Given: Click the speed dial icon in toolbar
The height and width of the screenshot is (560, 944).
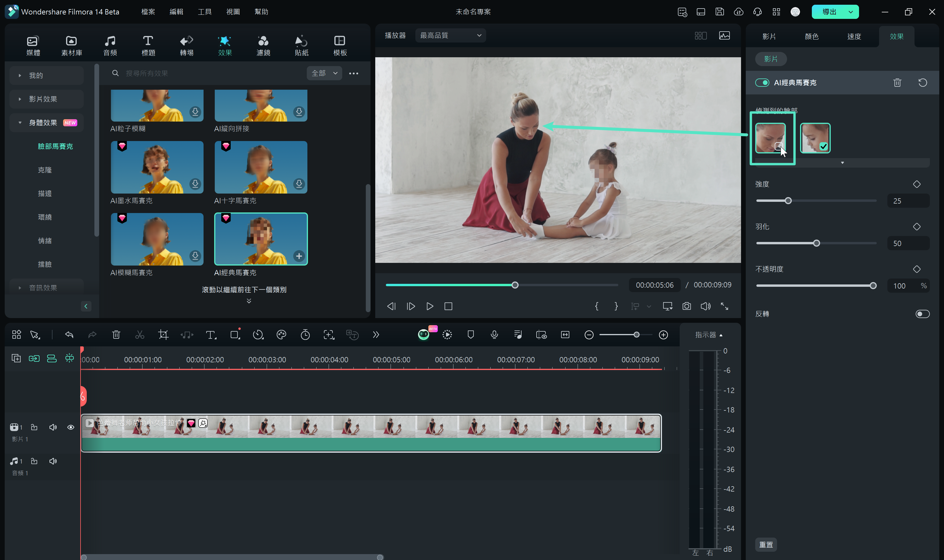Looking at the screenshot, I should [x=258, y=335].
